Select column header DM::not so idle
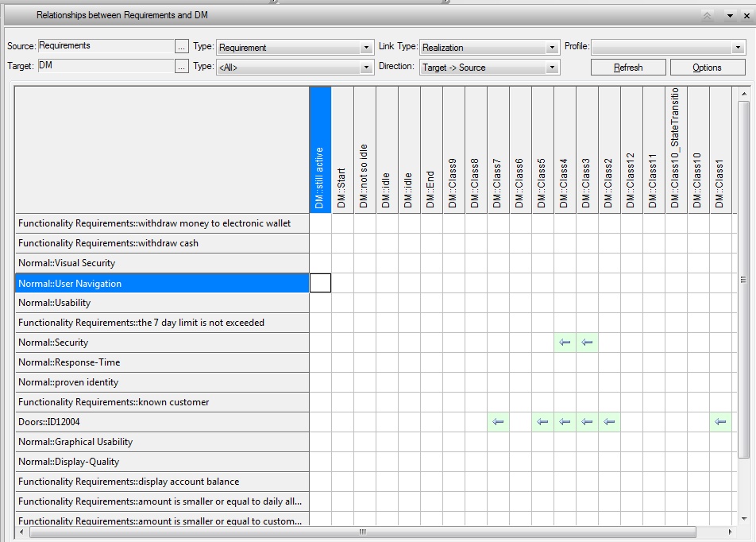The width and height of the screenshot is (756, 542). coord(364,149)
